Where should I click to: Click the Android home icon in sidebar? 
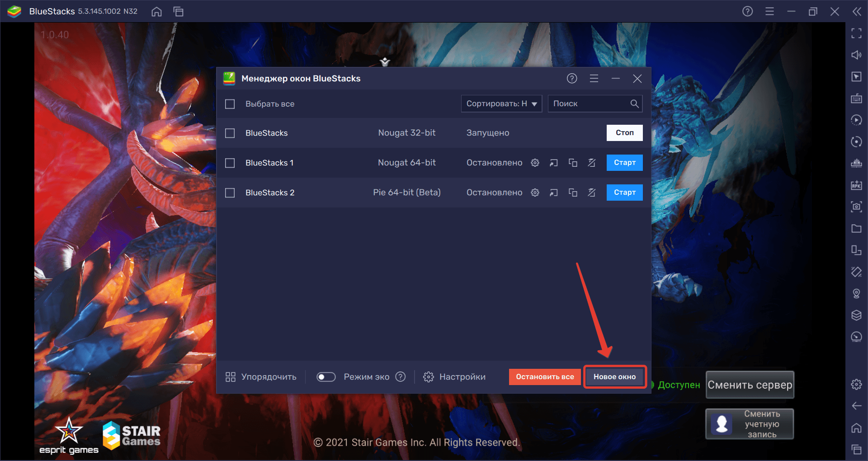tap(856, 428)
